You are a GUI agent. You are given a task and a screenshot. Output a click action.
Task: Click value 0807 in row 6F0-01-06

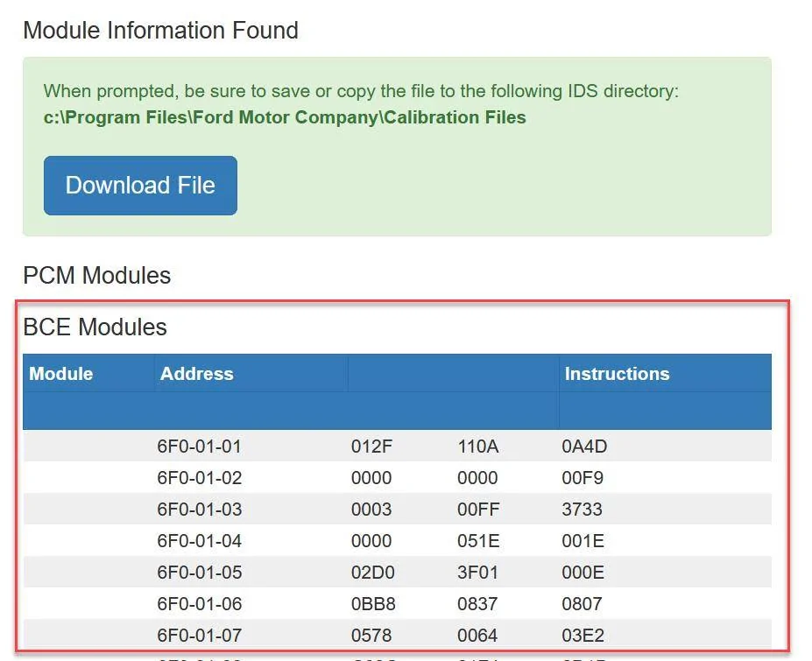point(583,604)
